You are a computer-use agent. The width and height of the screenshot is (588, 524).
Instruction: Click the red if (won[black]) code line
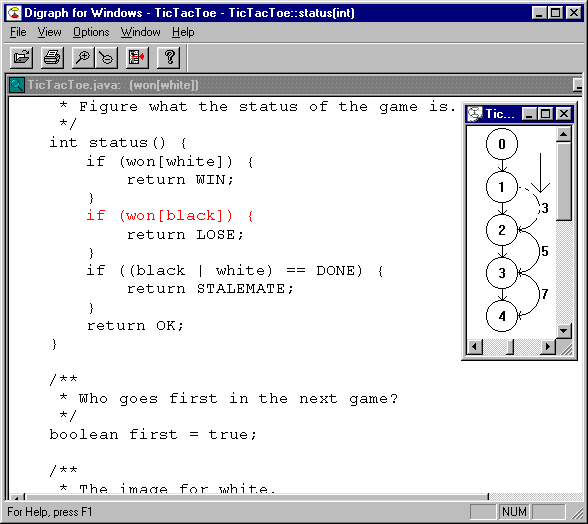[x=170, y=216]
